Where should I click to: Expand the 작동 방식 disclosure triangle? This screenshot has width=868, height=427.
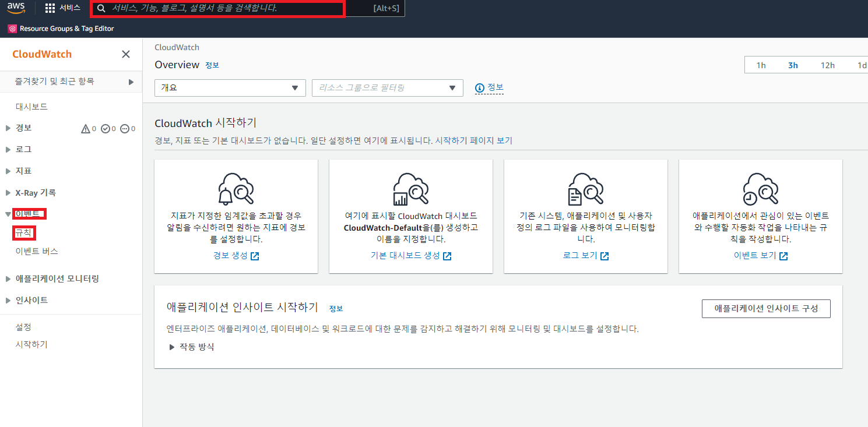(172, 347)
